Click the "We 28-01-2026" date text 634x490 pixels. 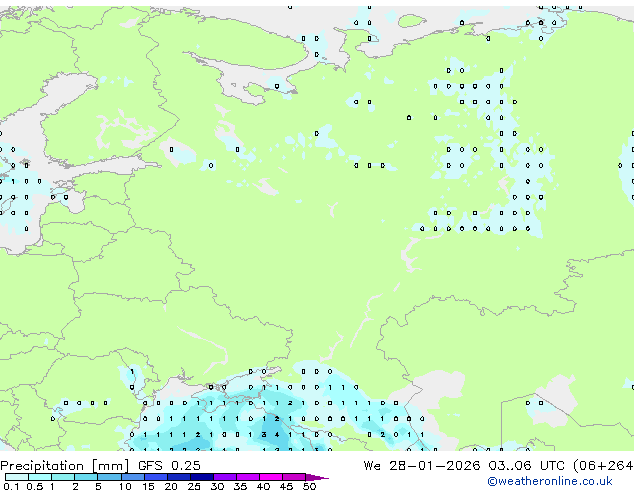[422, 465]
